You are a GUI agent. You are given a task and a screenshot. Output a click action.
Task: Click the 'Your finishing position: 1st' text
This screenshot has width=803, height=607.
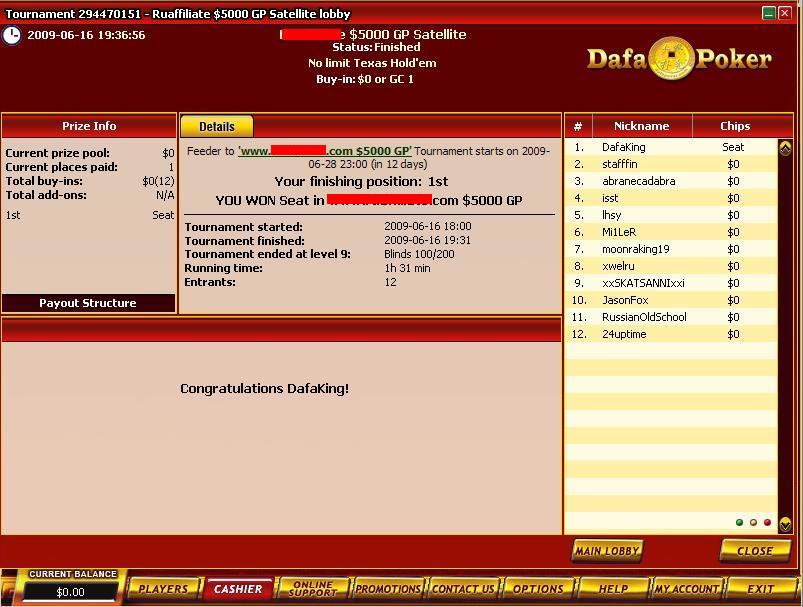point(361,182)
